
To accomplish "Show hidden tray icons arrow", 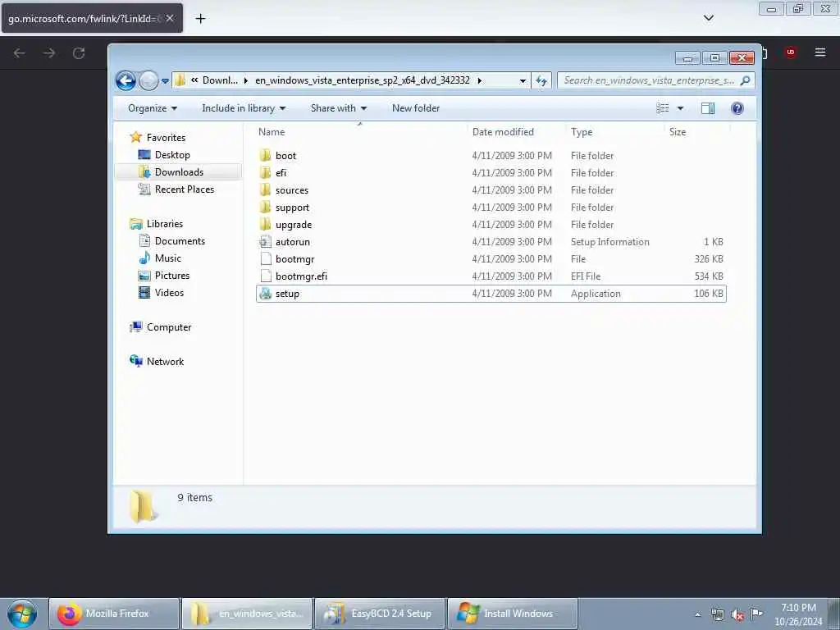I will pyautogui.click(x=697, y=614).
